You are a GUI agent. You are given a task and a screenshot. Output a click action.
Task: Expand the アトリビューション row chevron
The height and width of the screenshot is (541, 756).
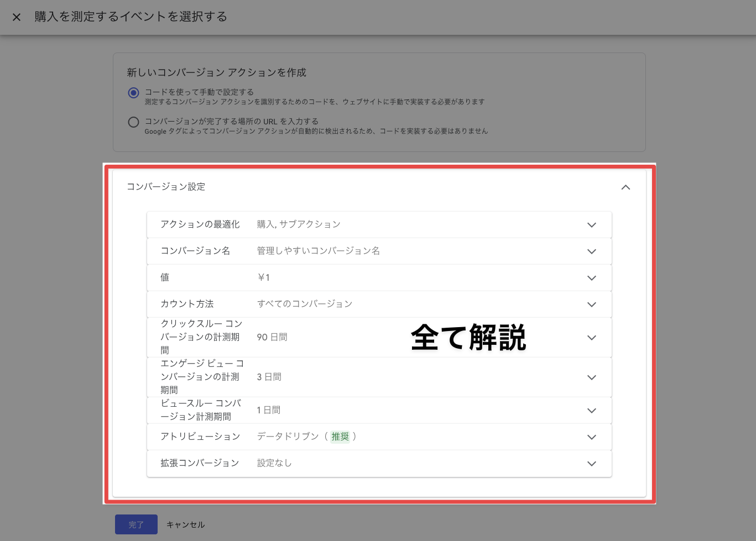[x=591, y=437]
